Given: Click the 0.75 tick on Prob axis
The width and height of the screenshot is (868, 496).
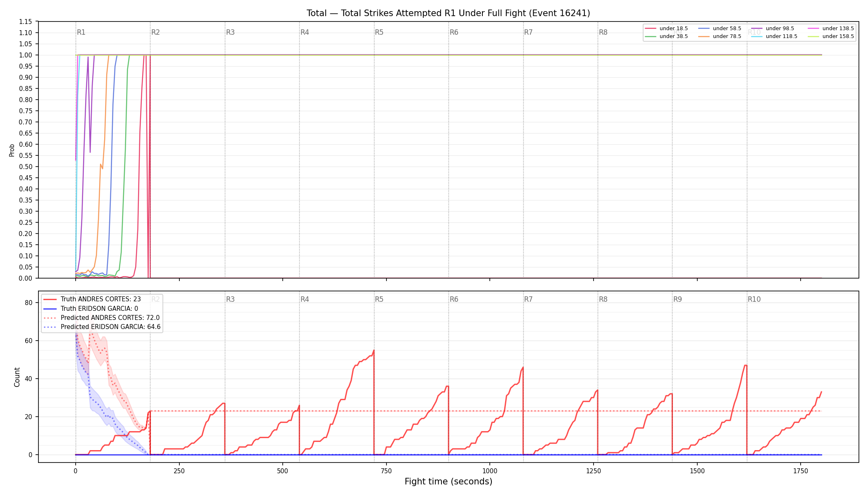Looking at the screenshot, I should tap(26, 111).
